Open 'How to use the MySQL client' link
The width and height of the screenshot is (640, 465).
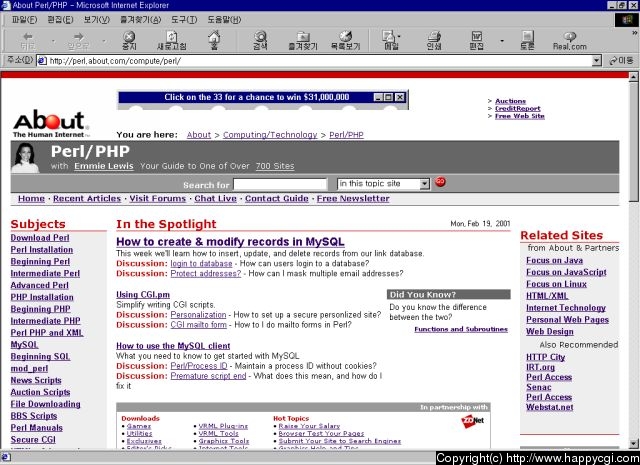coord(173,346)
